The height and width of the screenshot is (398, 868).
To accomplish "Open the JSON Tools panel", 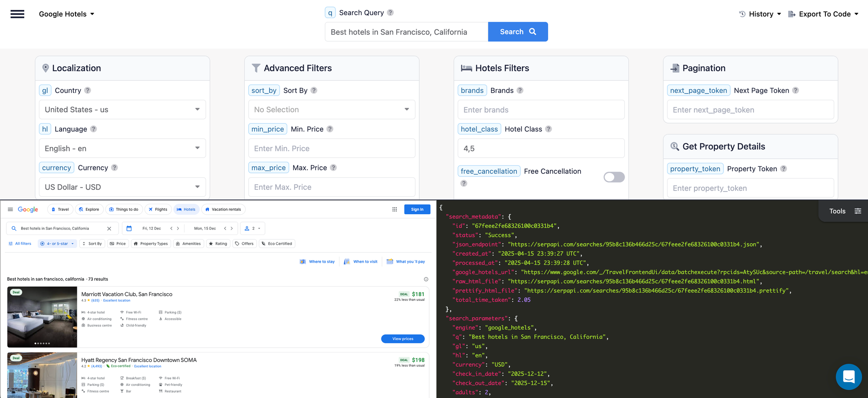I will [845, 211].
